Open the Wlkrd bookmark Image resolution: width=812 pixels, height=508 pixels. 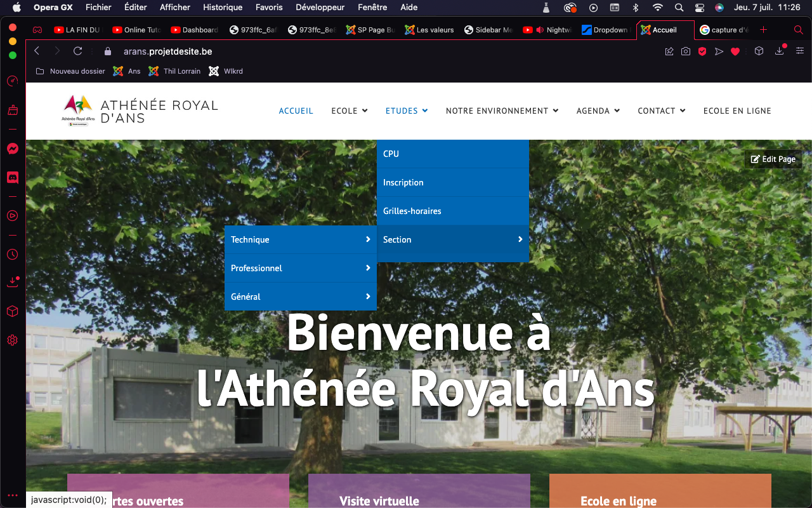(x=226, y=71)
